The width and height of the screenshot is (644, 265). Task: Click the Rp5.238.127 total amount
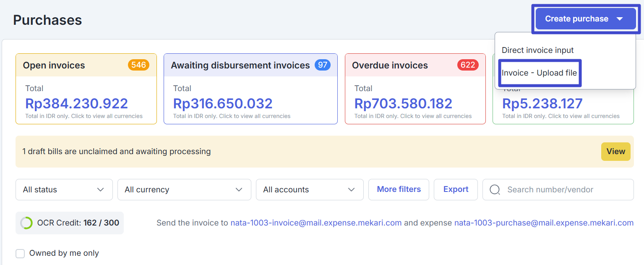(542, 104)
